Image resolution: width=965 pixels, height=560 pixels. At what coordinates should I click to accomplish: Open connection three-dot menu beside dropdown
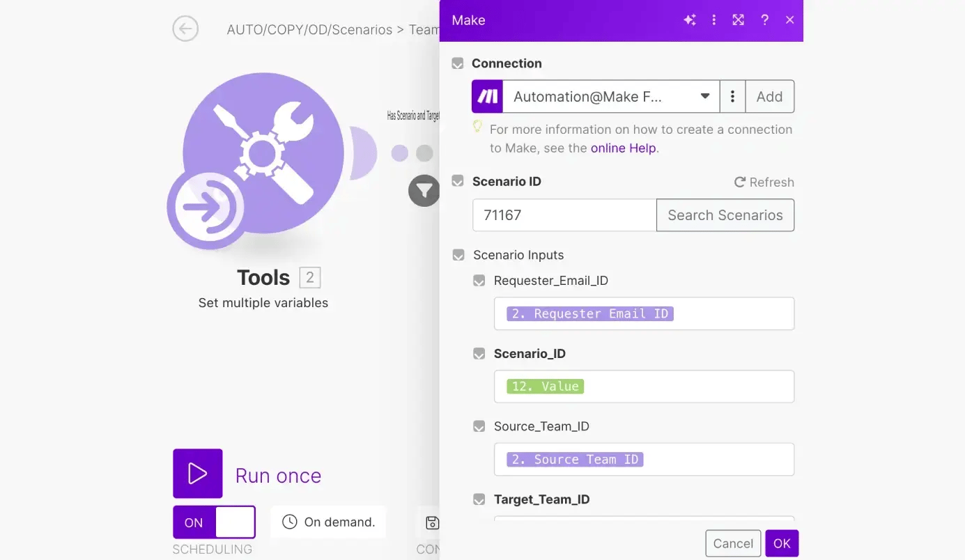click(x=732, y=97)
